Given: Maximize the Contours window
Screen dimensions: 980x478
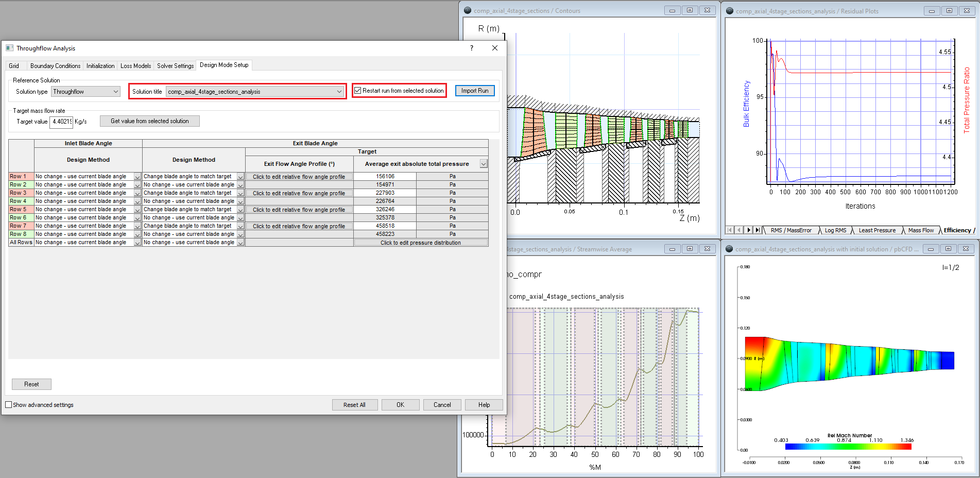Looking at the screenshot, I should 690,10.
